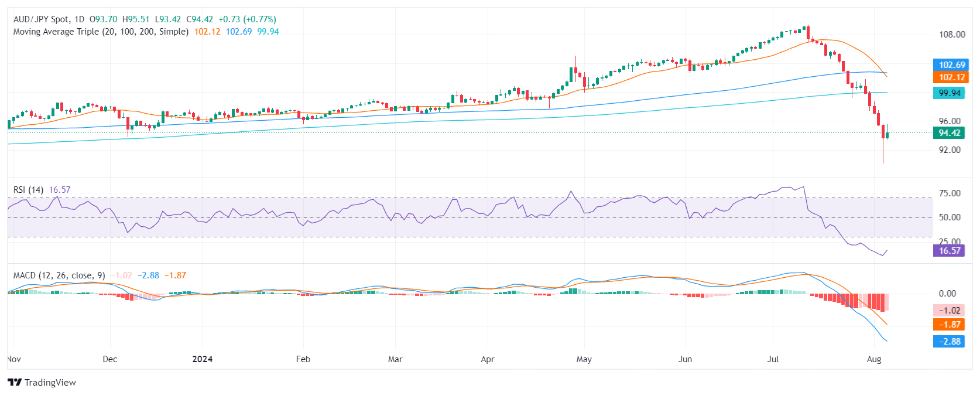
Task: Click the 108.00 level on price axis
Action: [x=952, y=35]
